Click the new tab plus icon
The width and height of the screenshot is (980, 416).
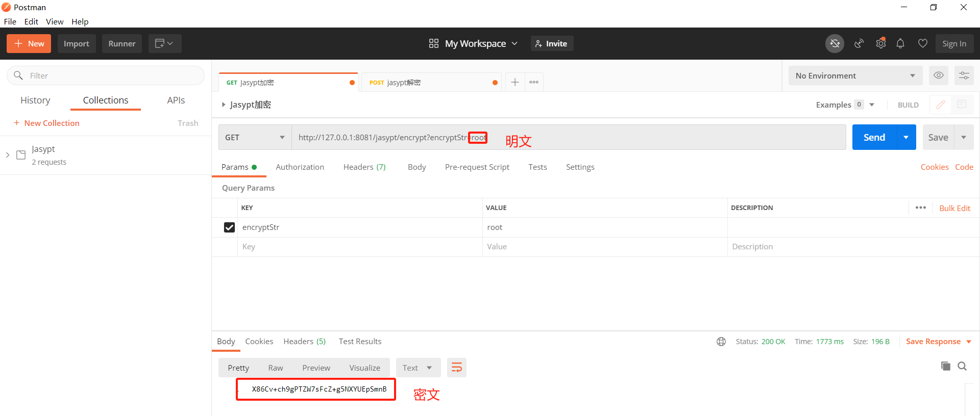[515, 82]
